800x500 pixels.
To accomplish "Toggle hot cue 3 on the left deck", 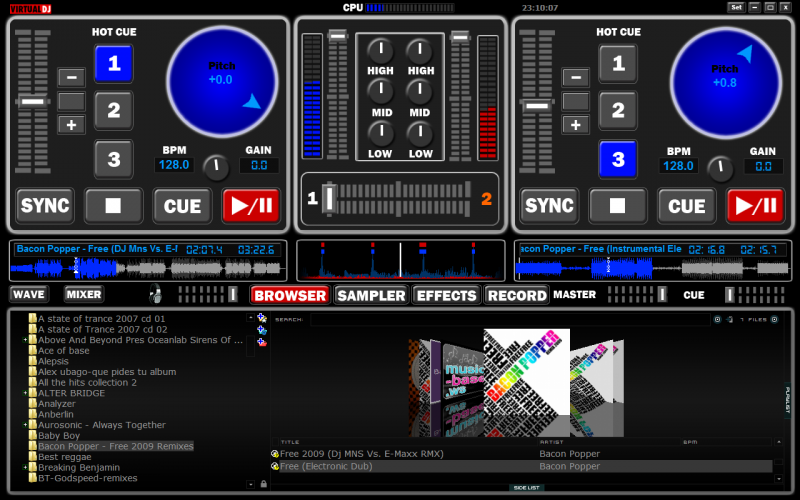I will tap(114, 159).
